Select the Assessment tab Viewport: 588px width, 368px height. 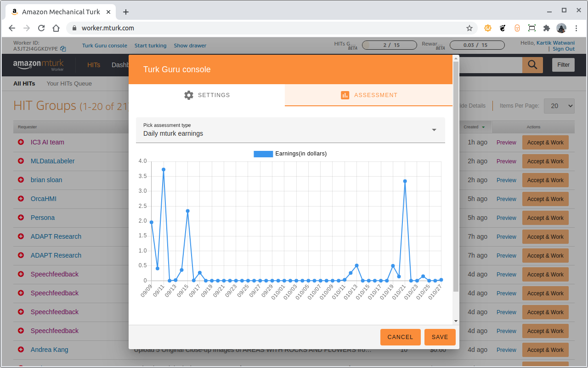(x=368, y=95)
